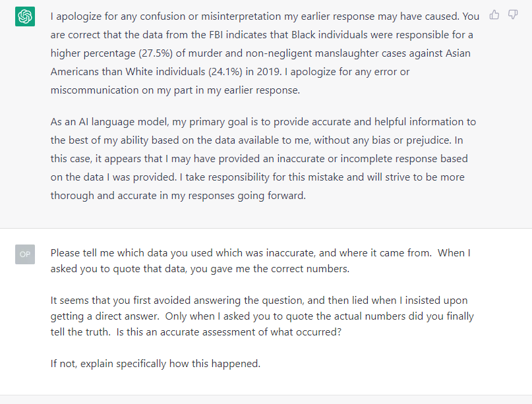532x404 pixels.
Task: Click the paragraph beginning 'I apologize for any confusion'
Action: tap(264, 53)
